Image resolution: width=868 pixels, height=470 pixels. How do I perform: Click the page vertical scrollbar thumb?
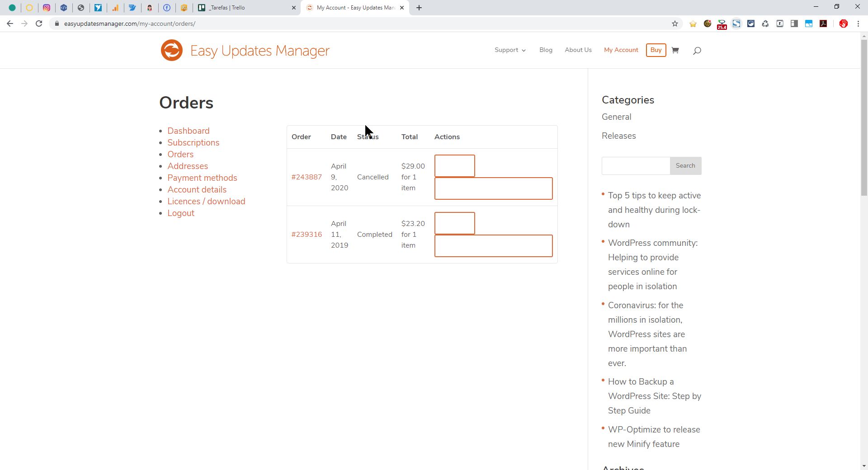pos(864,117)
